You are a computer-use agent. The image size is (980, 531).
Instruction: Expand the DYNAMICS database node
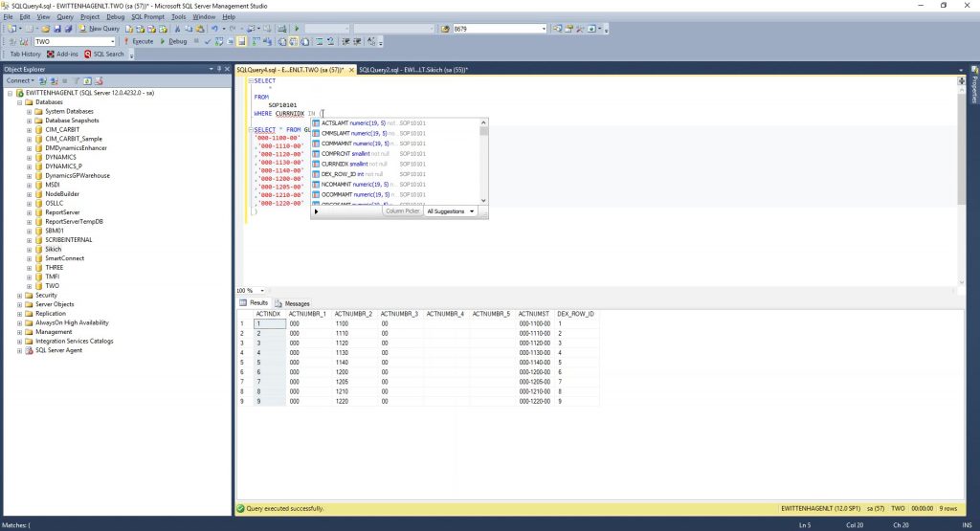[x=29, y=157]
